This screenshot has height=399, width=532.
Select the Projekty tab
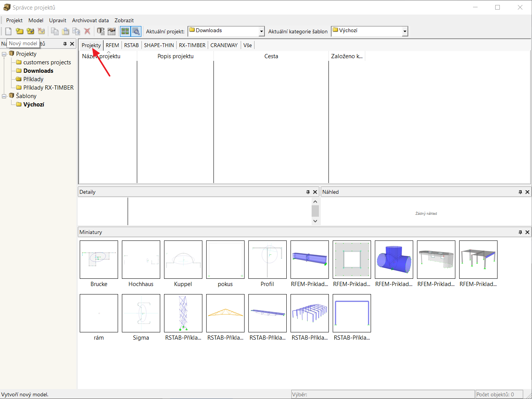pos(91,45)
